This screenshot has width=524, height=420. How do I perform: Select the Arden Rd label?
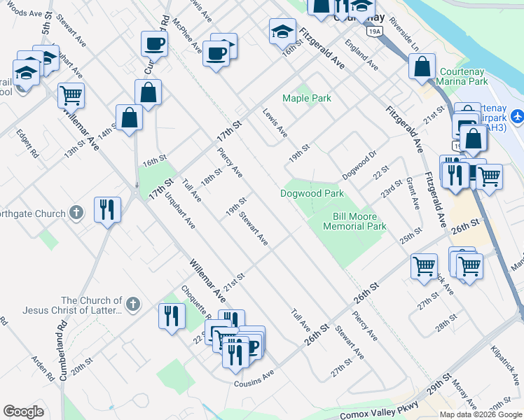43,368
